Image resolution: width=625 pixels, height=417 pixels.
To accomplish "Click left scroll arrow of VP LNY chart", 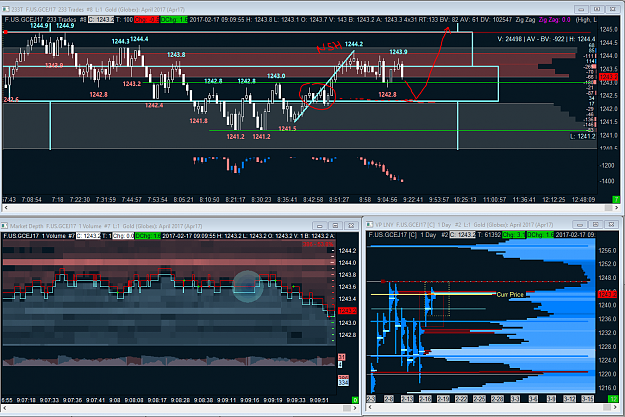I will pos(370,407).
